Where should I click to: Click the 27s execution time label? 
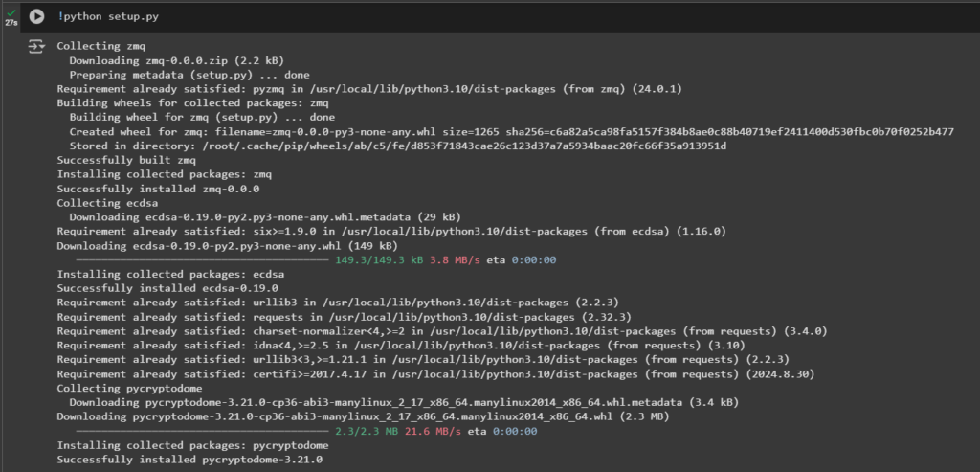pos(11,23)
